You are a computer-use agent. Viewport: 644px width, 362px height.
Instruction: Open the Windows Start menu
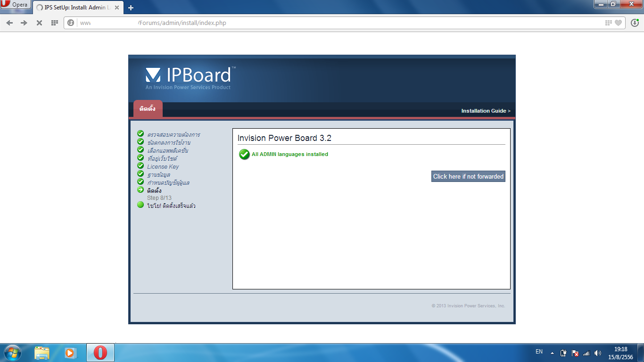12,353
